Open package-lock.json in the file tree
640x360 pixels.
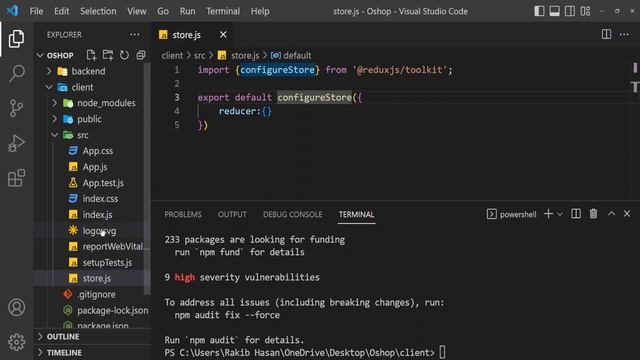(x=113, y=310)
